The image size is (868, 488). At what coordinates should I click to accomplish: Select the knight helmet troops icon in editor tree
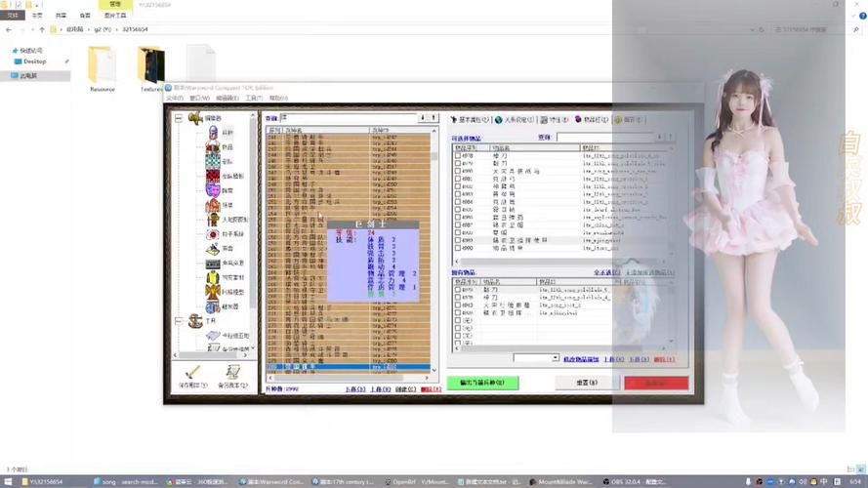pos(213,132)
